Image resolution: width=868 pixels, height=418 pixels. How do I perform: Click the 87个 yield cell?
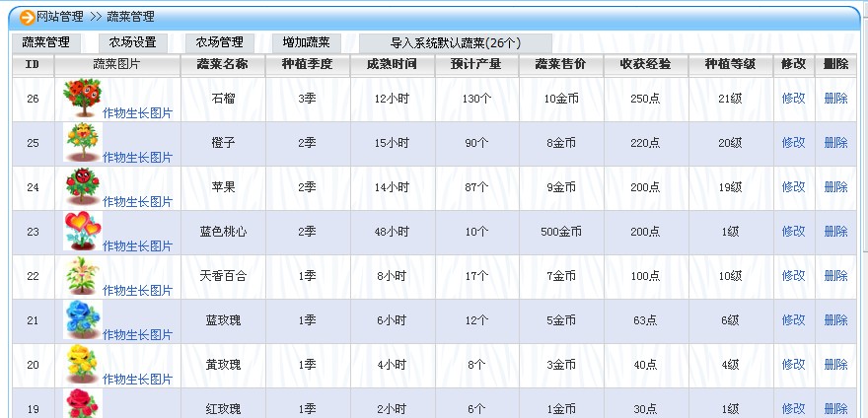[x=476, y=187]
